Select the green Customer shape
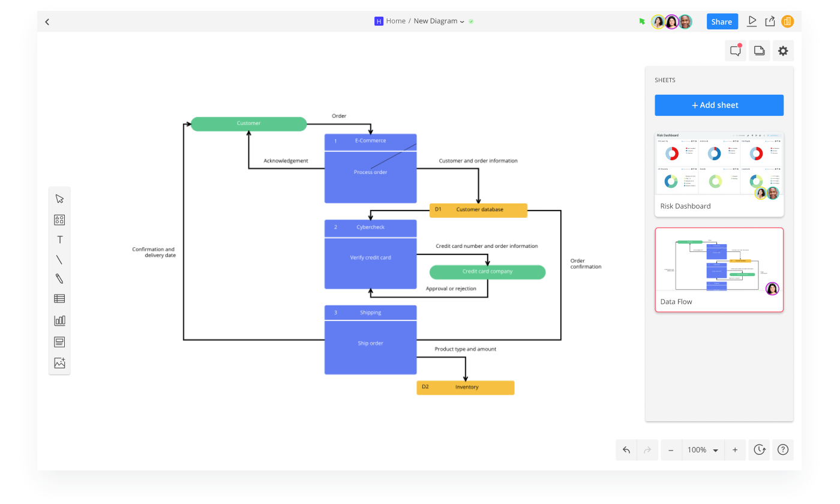 pyautogui.click(x=248, y=124)
